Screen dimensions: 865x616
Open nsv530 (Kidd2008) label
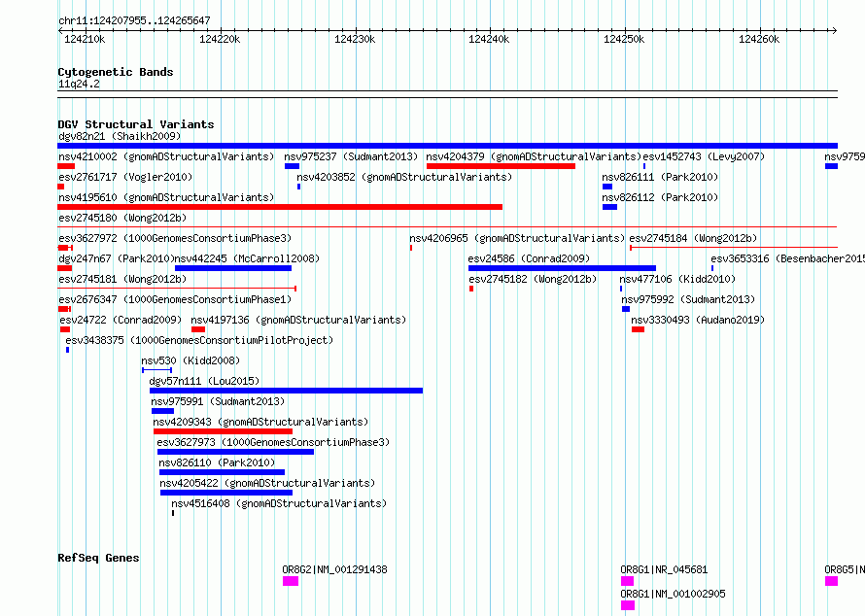[x=190, y=360]
